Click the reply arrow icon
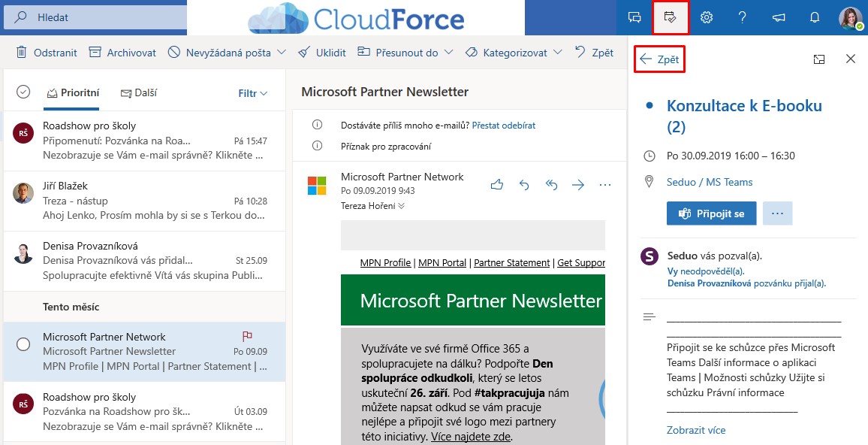868x445 pixels. 524,184
